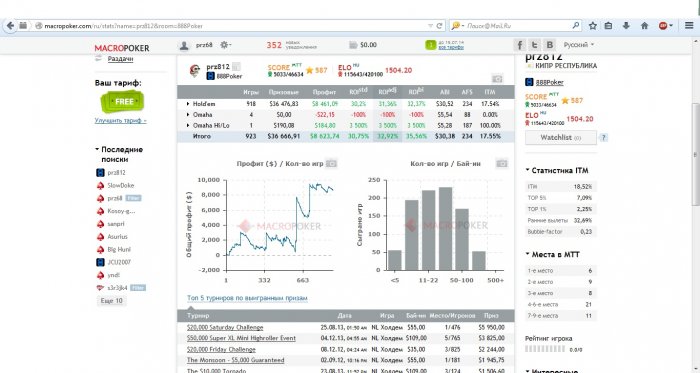Click the PokerStars icon beside SlowDoke
Image resolution: width=700 pixels, height=373 pixels.
coord(100,185)
